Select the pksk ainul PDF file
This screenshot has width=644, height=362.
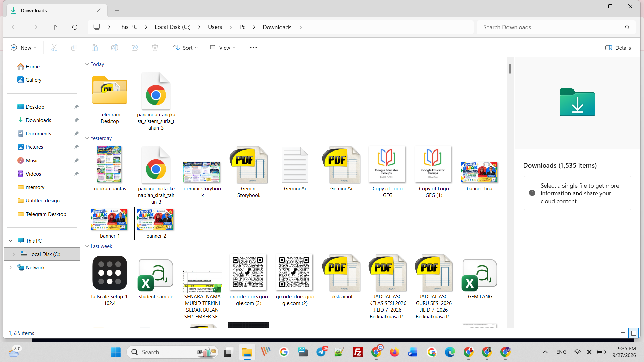coord(341,278)
